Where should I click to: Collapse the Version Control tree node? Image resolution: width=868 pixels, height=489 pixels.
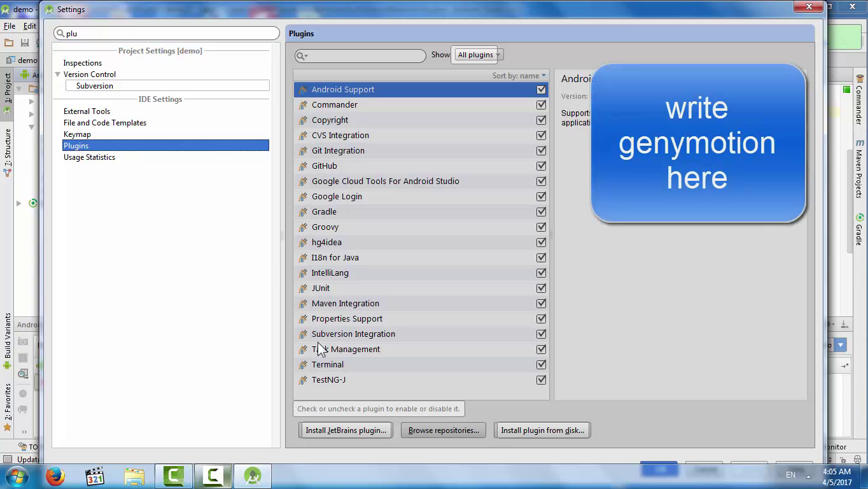57,74
